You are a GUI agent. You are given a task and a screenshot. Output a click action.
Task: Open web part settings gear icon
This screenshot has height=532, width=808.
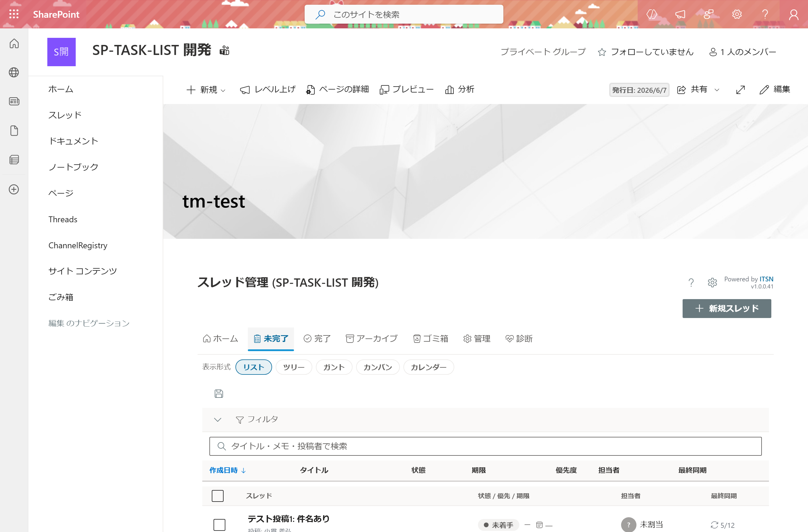(x=712, y=282)
